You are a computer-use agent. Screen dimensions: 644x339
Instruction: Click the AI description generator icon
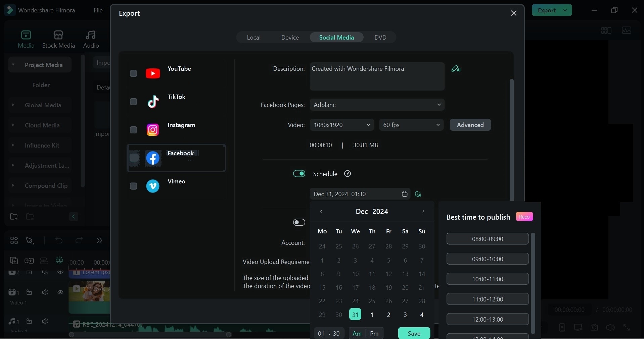click(456, 69)
